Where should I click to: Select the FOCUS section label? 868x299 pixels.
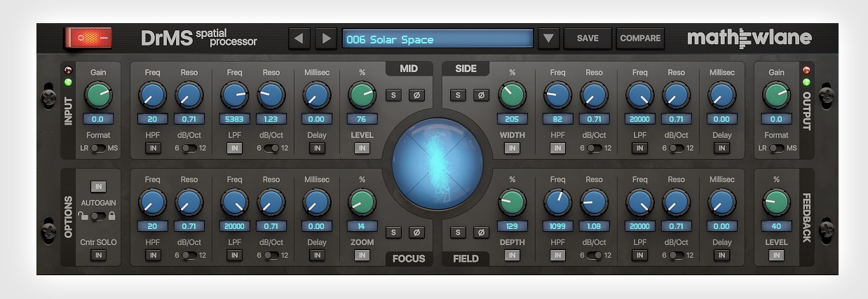(409, 258)
